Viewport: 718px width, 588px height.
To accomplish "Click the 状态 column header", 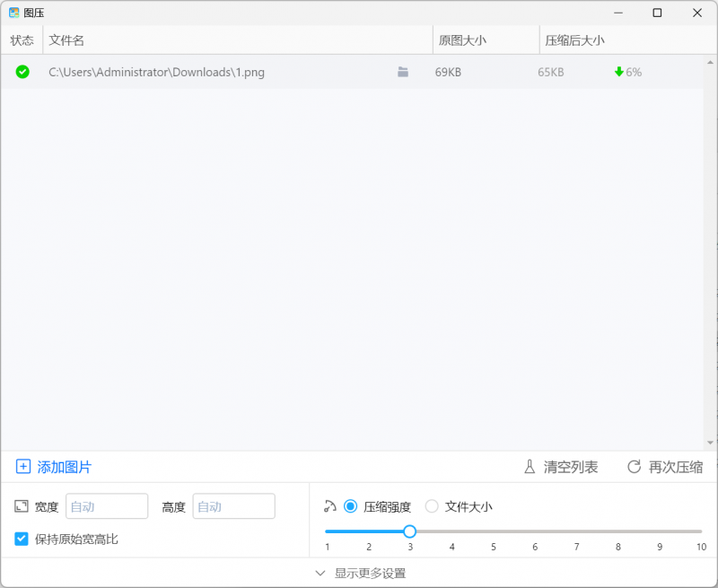I will click(22, 39).
